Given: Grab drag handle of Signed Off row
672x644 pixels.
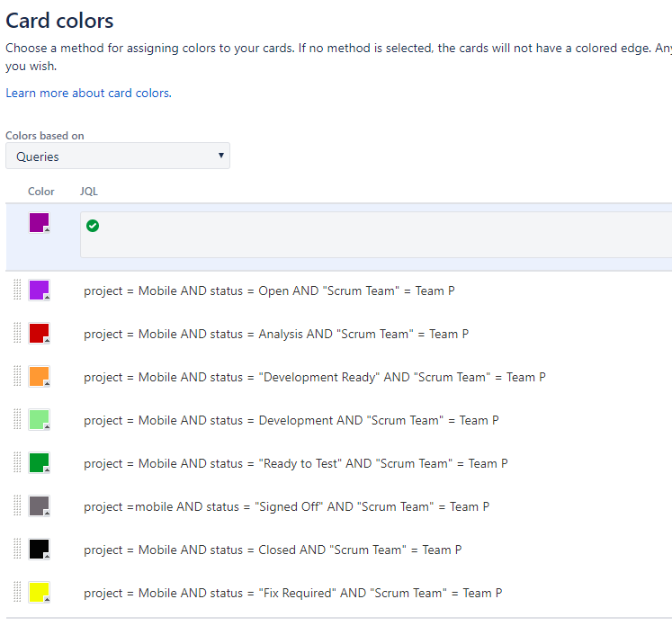Looking at the screenshot, I should tap(17, 505).
